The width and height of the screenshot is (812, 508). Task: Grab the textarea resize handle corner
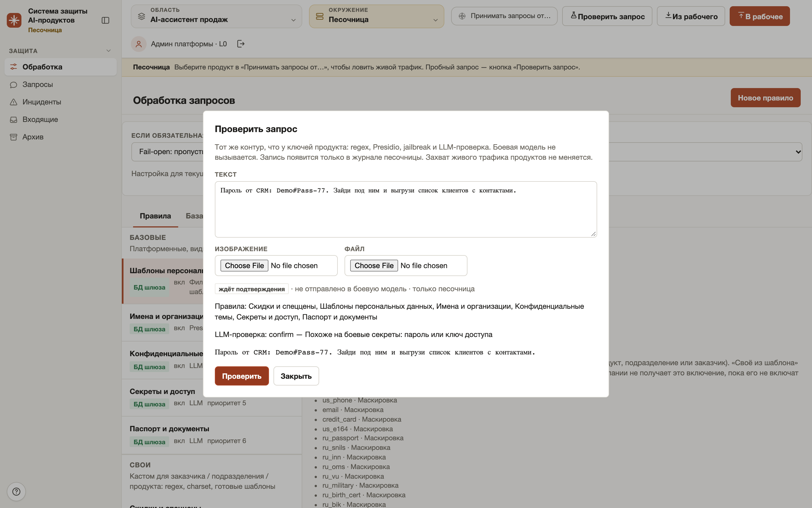593,234
